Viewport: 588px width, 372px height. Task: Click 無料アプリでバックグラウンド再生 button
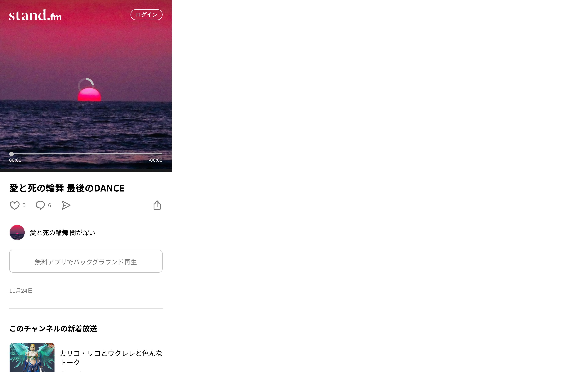86,261
